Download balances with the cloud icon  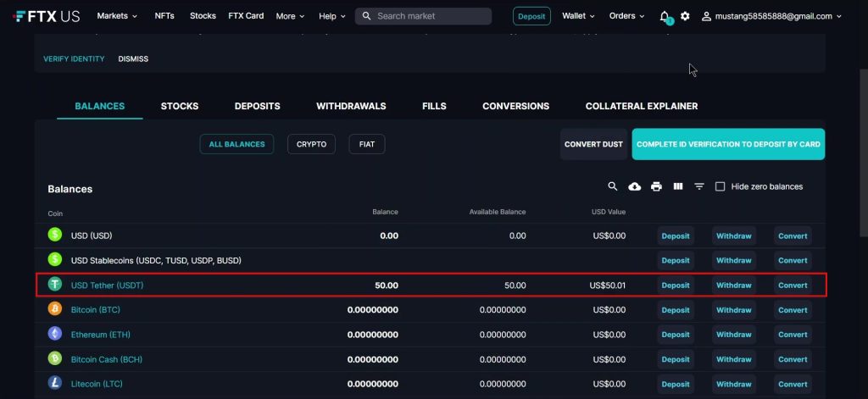(634, 186)
